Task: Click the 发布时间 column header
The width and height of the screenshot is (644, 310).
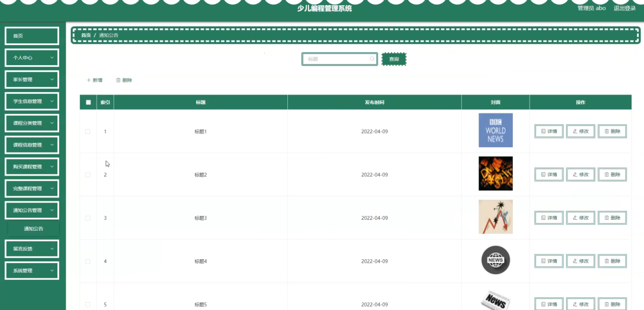Action: point(374,102)
